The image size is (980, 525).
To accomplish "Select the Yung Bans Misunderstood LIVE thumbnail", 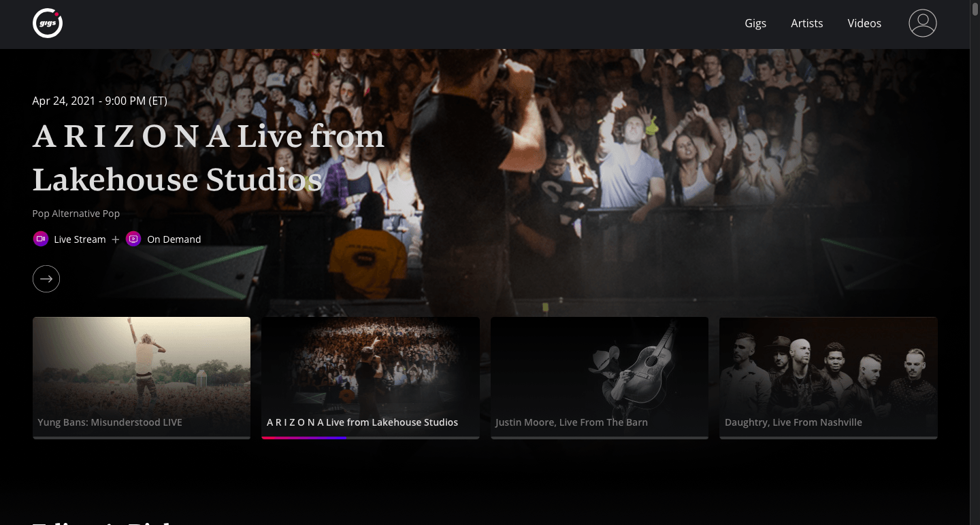I will tap(142, 371).
